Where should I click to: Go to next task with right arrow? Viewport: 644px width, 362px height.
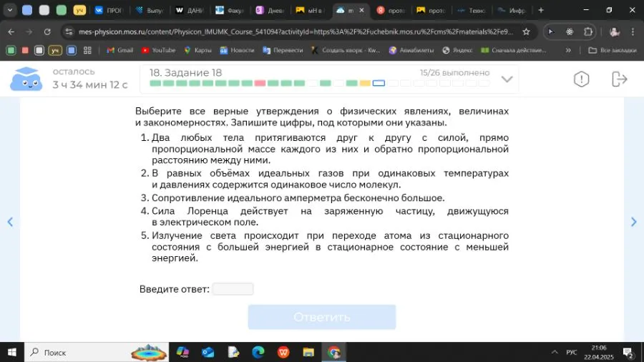[633, 222]
